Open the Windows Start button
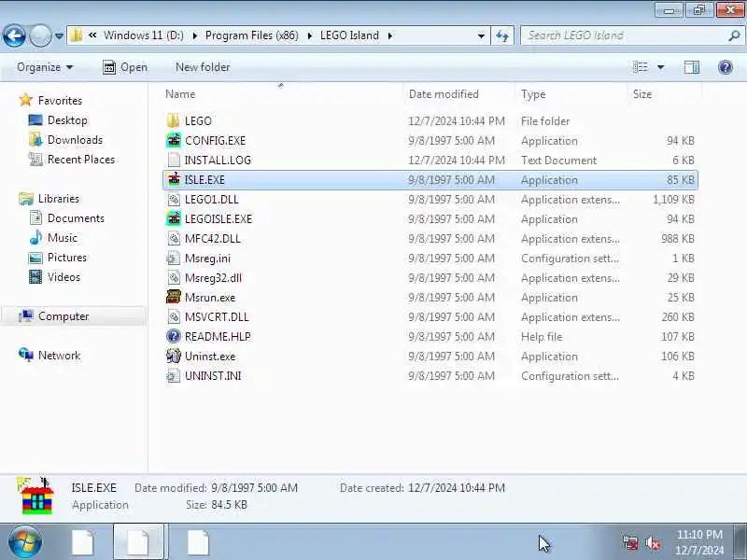Screen dimensions: 747x560 pos(25,542)
